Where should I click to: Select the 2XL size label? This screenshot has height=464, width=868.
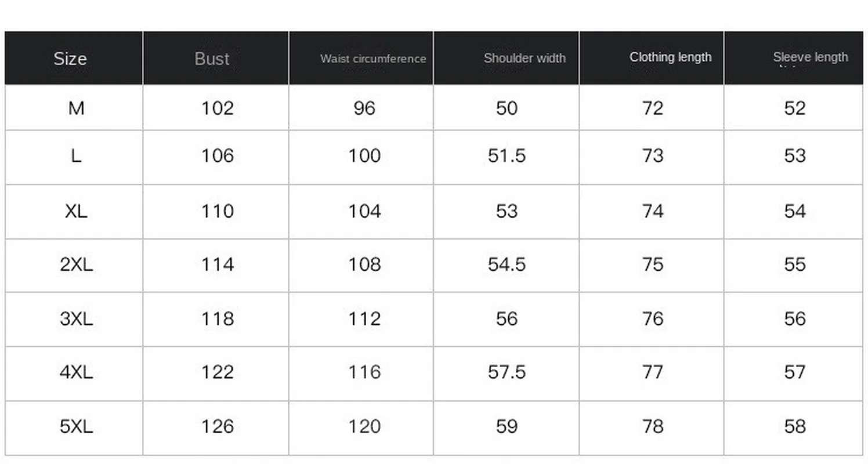pos(76,264)
